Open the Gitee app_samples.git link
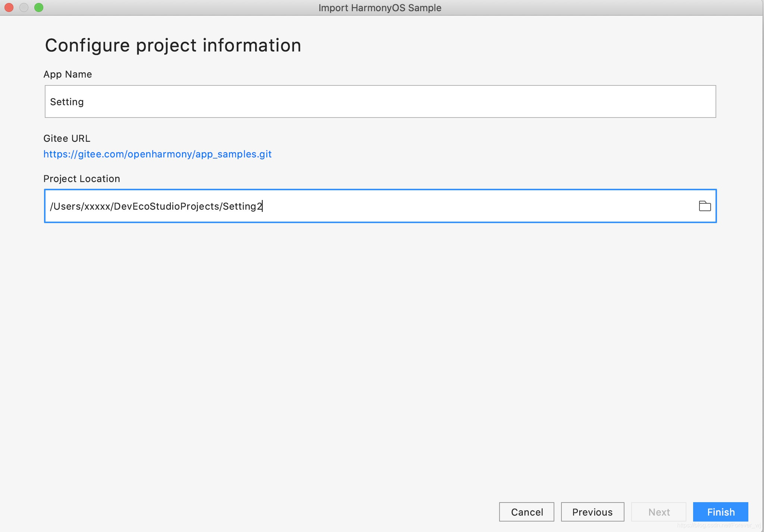Viewport: 764px width, 532px height. [157, 154]
